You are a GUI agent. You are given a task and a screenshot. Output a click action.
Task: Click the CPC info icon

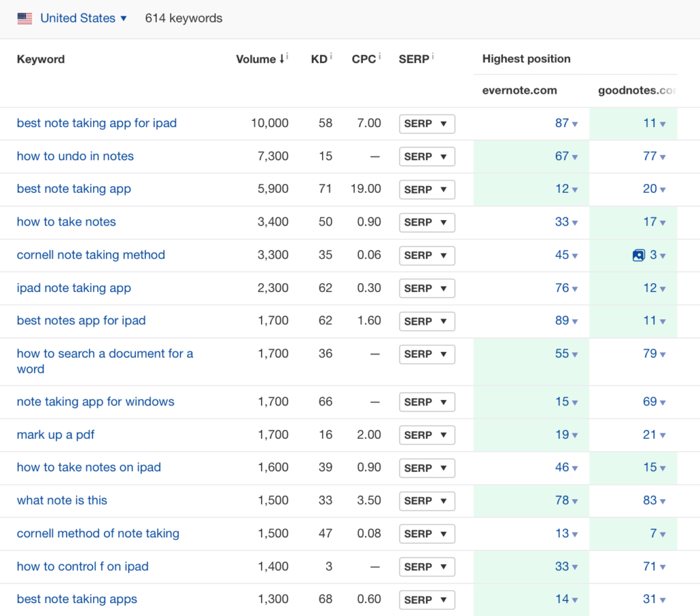(x=379, y=56)
